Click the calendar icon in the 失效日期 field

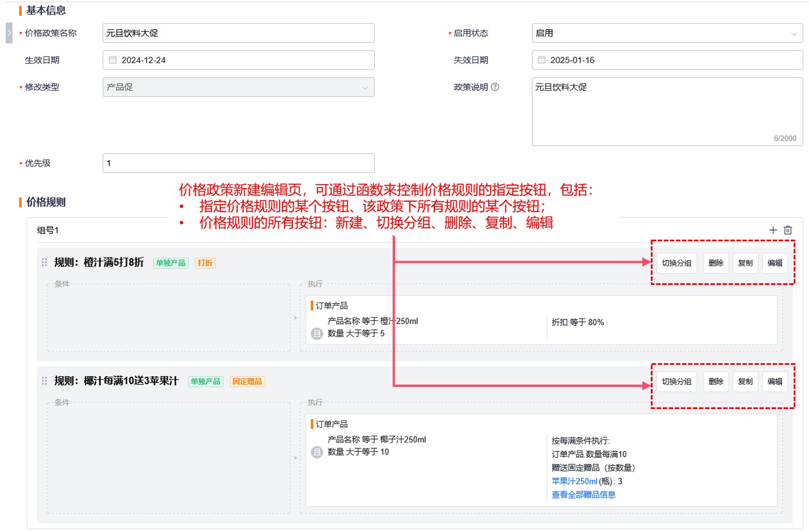[541, 60]
